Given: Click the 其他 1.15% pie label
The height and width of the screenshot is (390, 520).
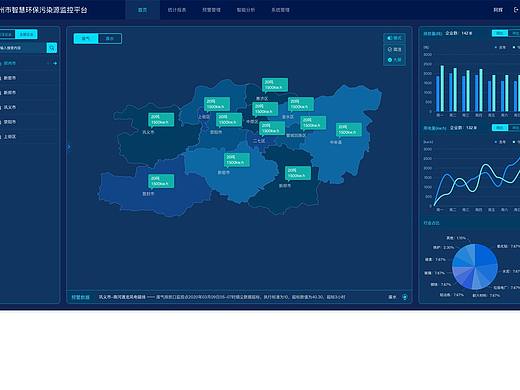Looking at the screenshot, I should tap(456, 238).
